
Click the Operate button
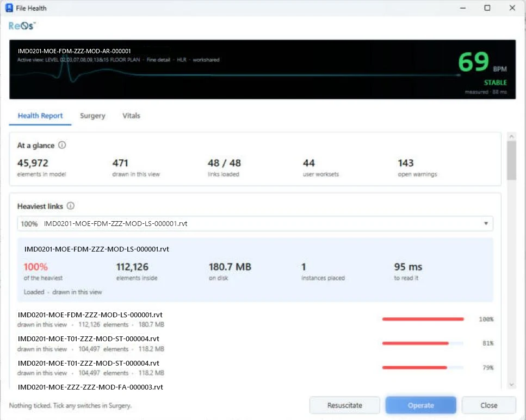(420, 405)
